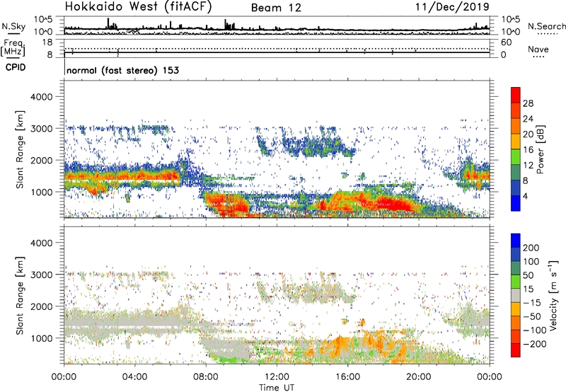The width and height of the screenshot is (566, 392).
Task: Click the '16:00' time tick label
Action: tap(347, 377)
